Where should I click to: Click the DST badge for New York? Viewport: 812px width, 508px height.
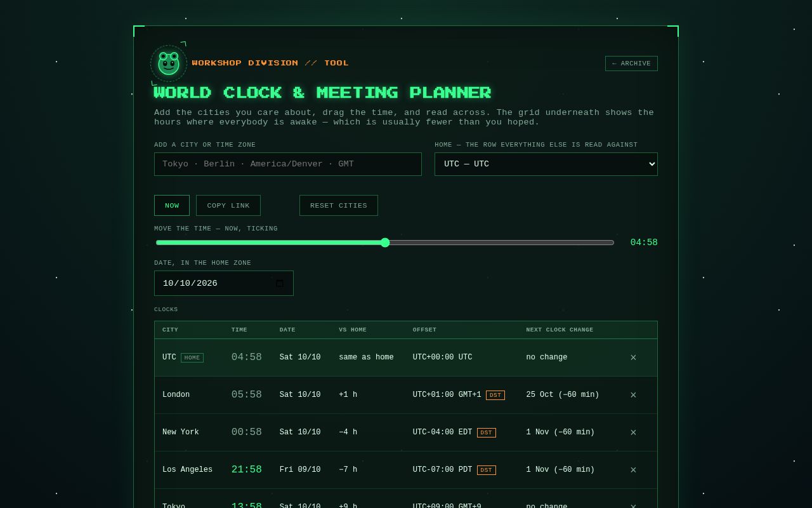pos(487,432)
